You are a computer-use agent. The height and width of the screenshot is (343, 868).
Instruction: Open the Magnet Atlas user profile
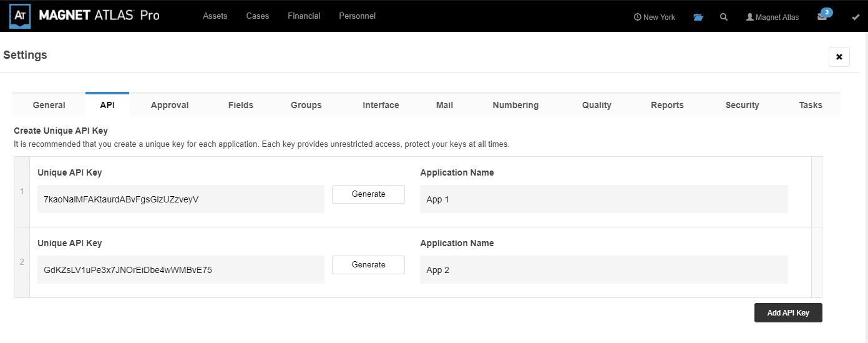[773, 17]
